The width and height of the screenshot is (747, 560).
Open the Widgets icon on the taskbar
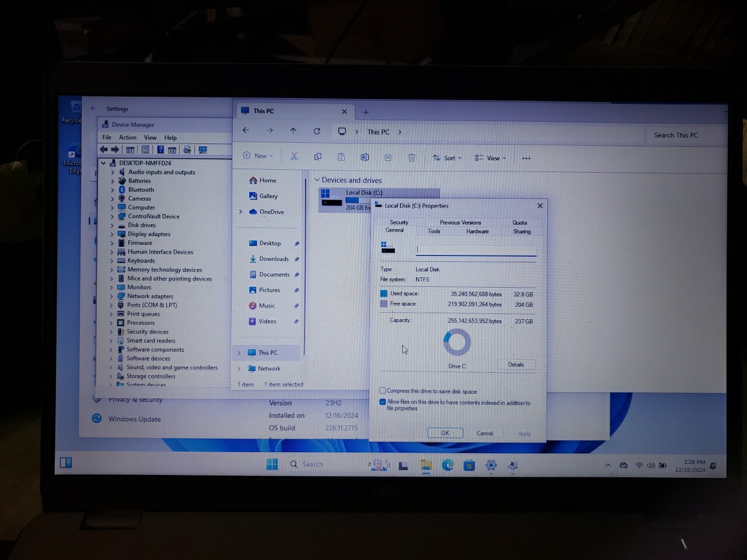click(x=66, y=463)
